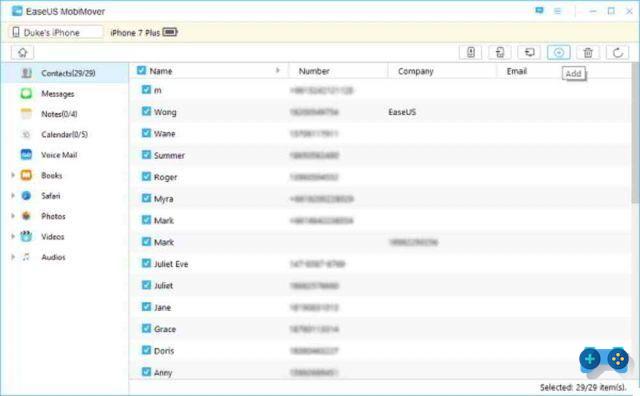The height and width of the screenshot is (396, 640).
Task: Click the Company column header
Action: (x=416, y=71)
